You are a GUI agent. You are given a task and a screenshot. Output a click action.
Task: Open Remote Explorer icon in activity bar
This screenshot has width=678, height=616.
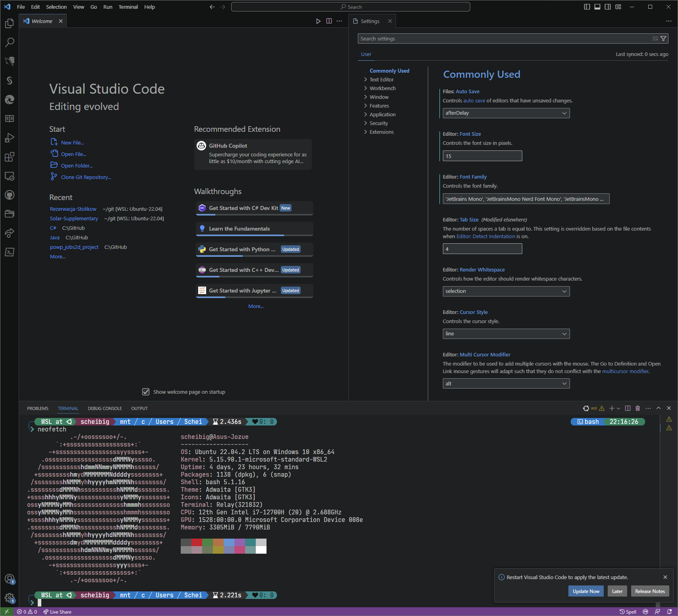click(10, 176)
